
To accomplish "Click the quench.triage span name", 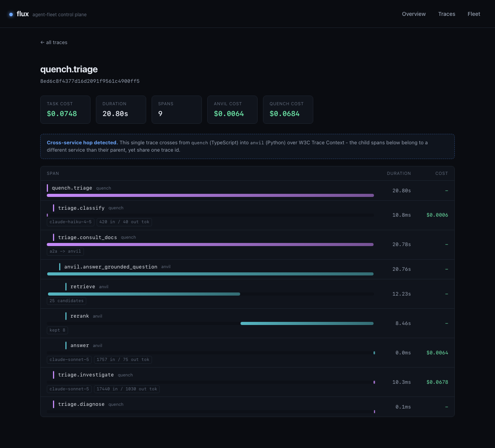I will tap(72, 188).
